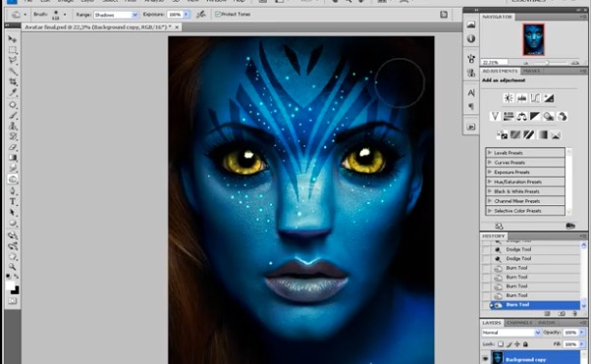
Task: Toggle the Protect Tones checkbox
Action: pyautogui.click(x=218, y=14)
